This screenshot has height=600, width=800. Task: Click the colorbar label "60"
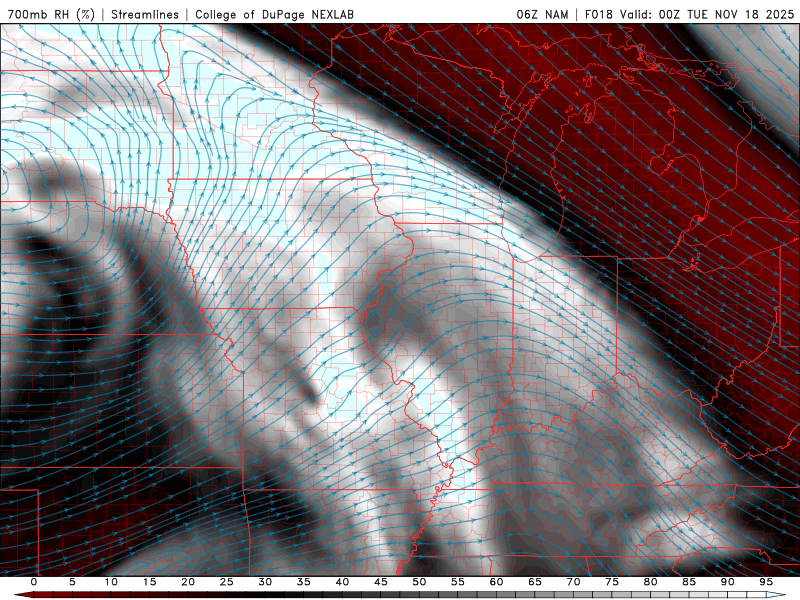(496, 582)
